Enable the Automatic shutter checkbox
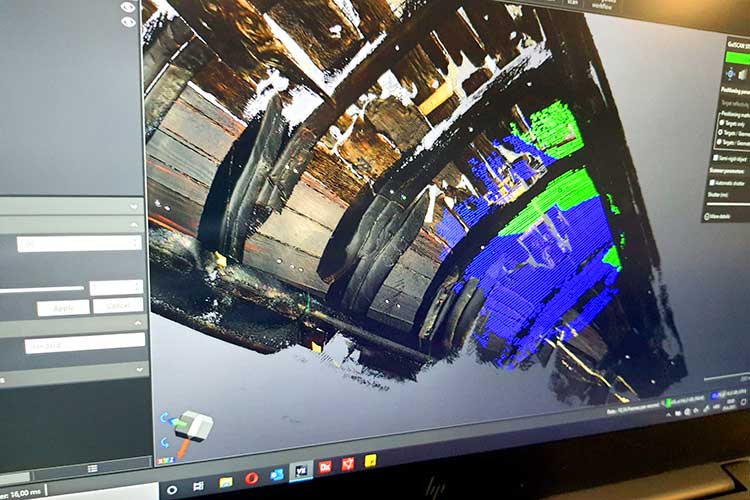 coord(712,183)
